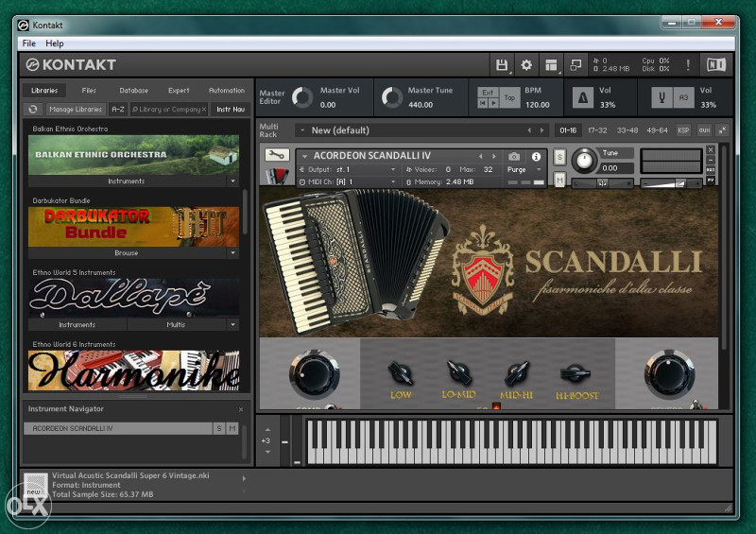This screenshot has height=534, width=756.
Task: Switch to the Expert tab
Action: pyautogui.click(x=179, y=90)
